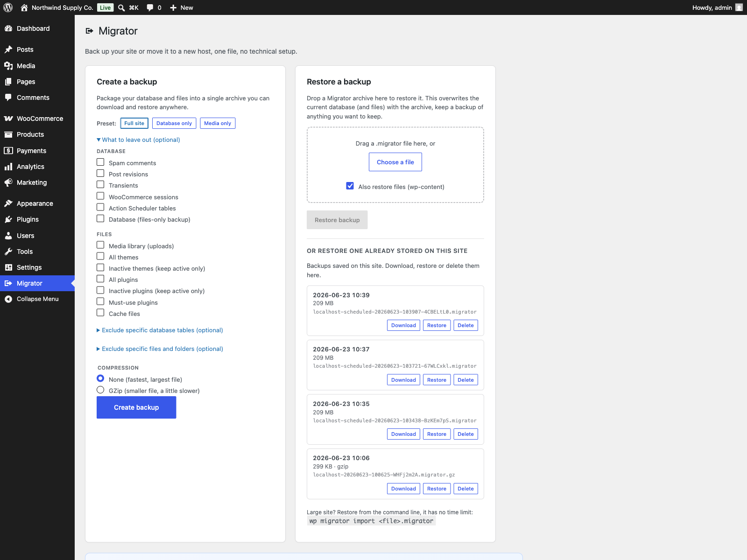
Task: Expand Exclude specific database tables (optional)
Action: tap(160, 330)
